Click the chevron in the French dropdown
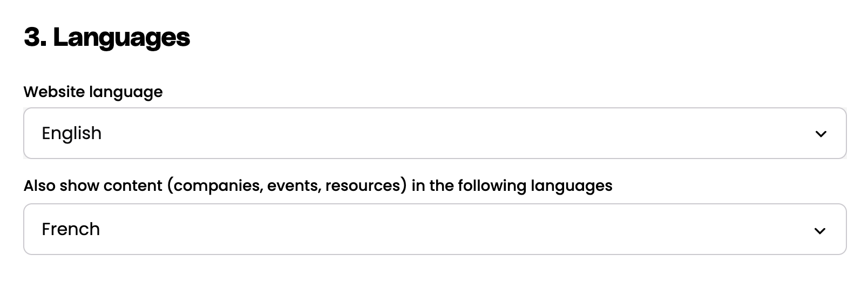The width and height of the screenshot is (868, 289). (x=819, y=231)
